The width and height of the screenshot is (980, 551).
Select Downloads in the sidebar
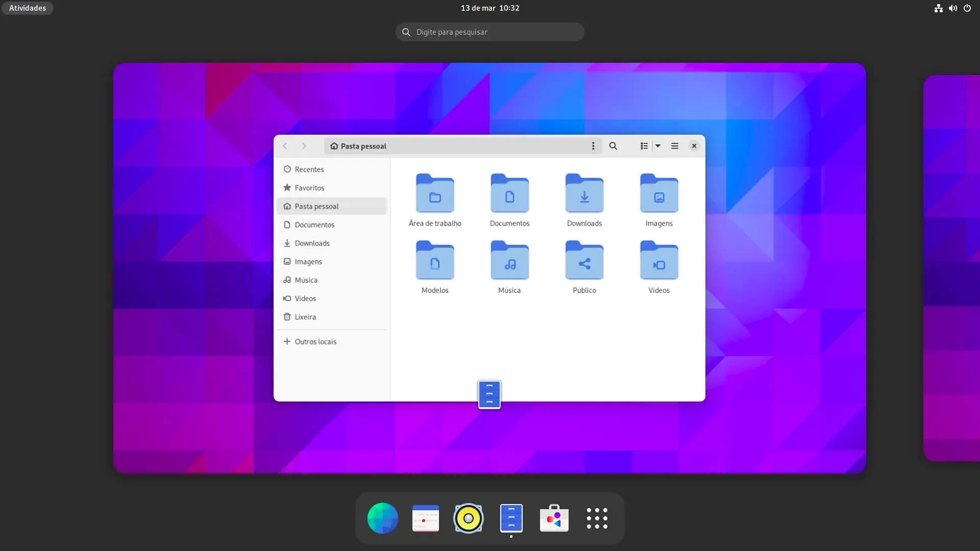coord(332,243)
